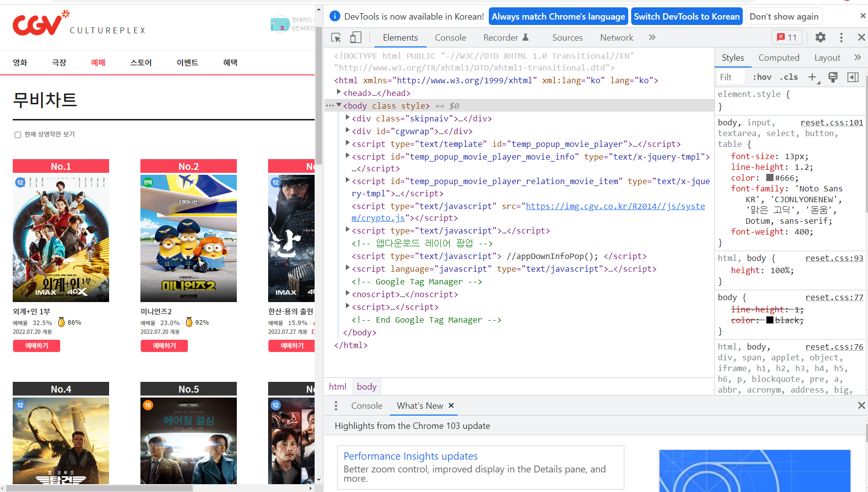Open the Recorder panel tab
Image resolution: width=868 pixels, height=492 pixels.
click(506, 38)
